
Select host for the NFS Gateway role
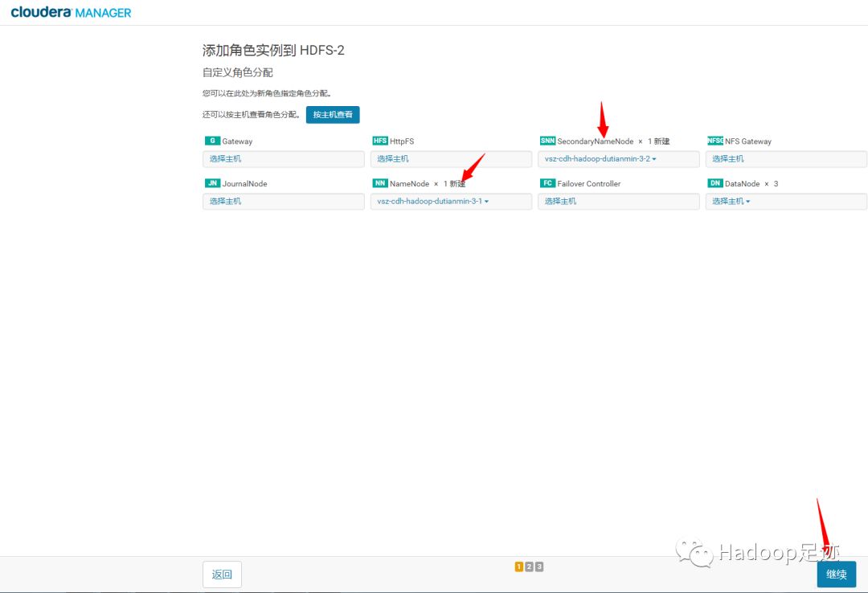coord(786,159)
